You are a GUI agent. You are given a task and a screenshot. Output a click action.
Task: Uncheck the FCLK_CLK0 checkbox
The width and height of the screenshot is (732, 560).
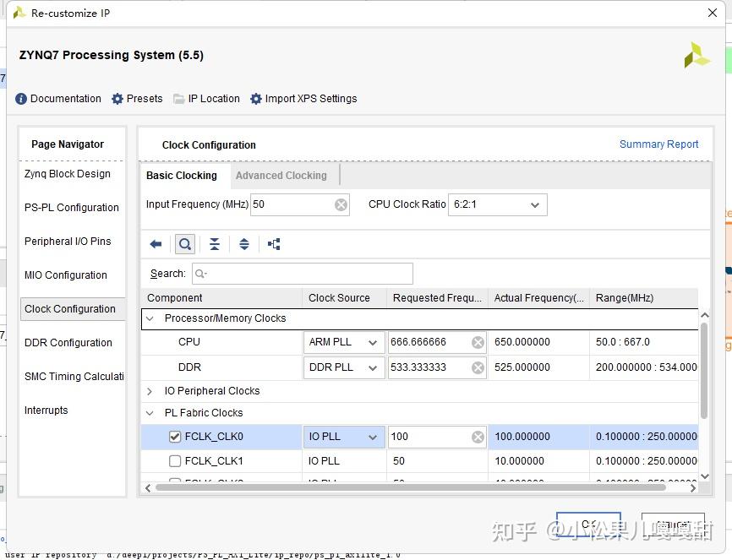[x=175, y=437]
